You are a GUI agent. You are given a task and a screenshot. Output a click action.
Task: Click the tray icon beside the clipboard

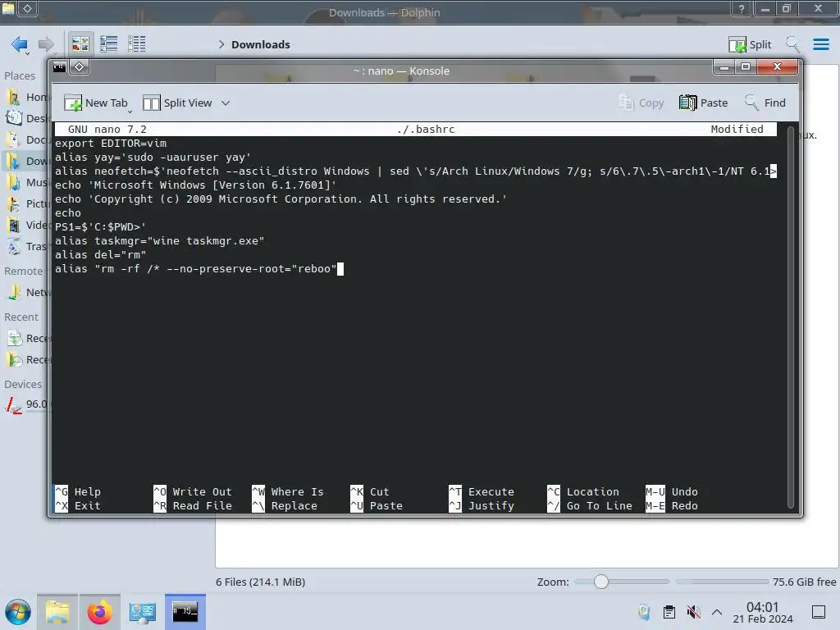point(645,612)
